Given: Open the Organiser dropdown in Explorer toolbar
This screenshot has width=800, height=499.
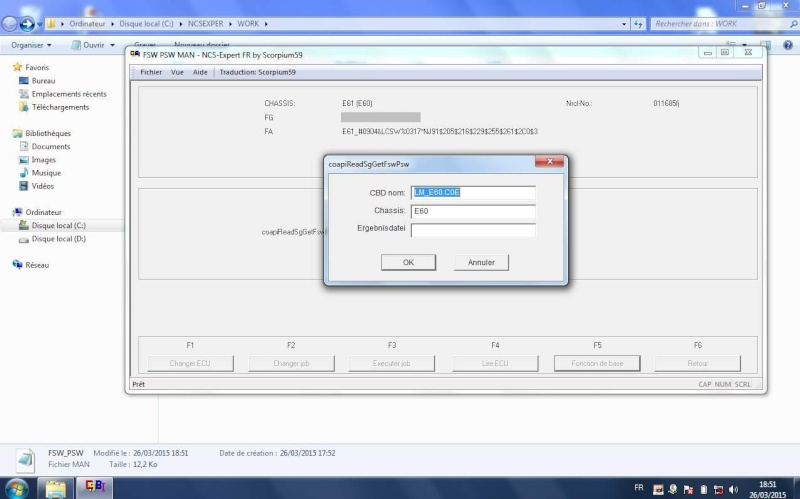Looking at the screenshot, I should coord(31,45).
